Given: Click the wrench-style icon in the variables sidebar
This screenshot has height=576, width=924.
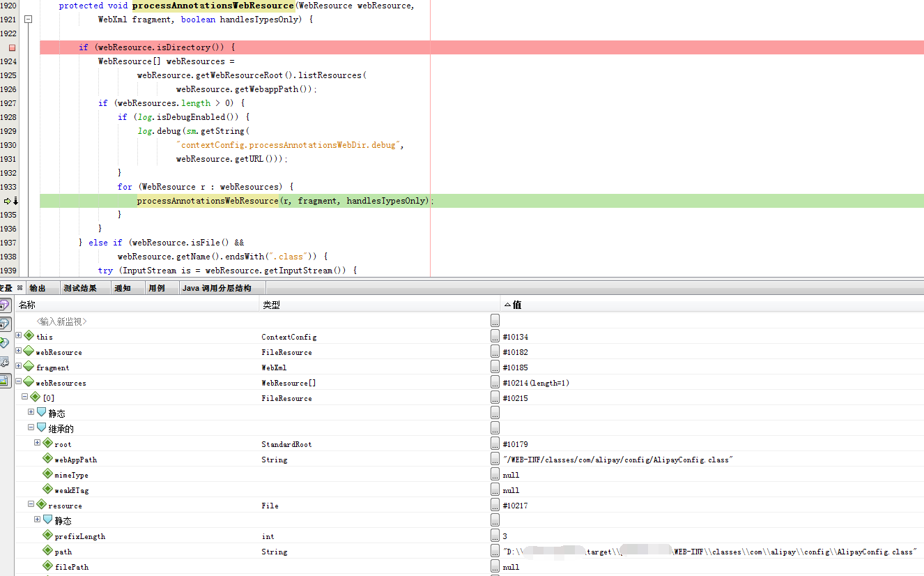Looking at the screenshot, I should coord(4,361).
